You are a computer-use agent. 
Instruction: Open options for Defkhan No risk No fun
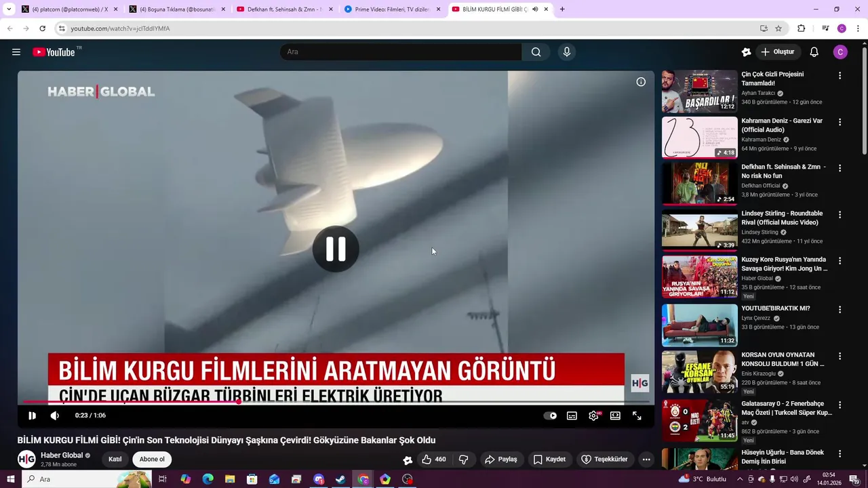tap(840, 168)
